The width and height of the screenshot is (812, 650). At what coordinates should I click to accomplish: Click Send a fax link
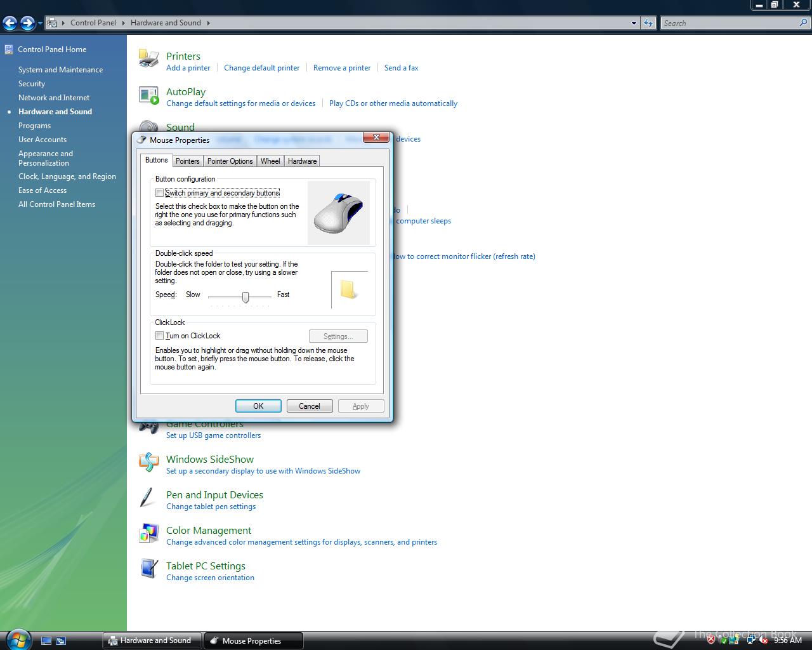(401, 68)
